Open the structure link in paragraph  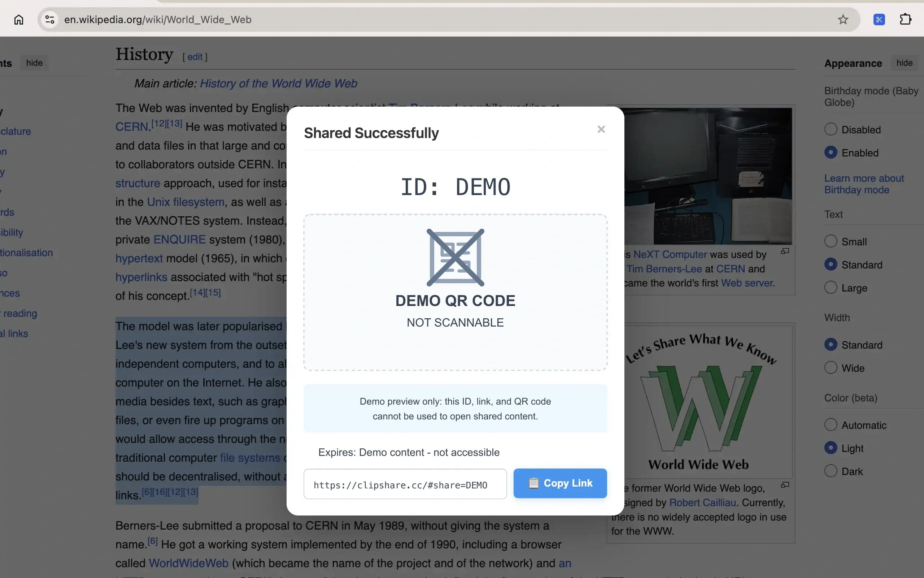(x=138, y=183)
